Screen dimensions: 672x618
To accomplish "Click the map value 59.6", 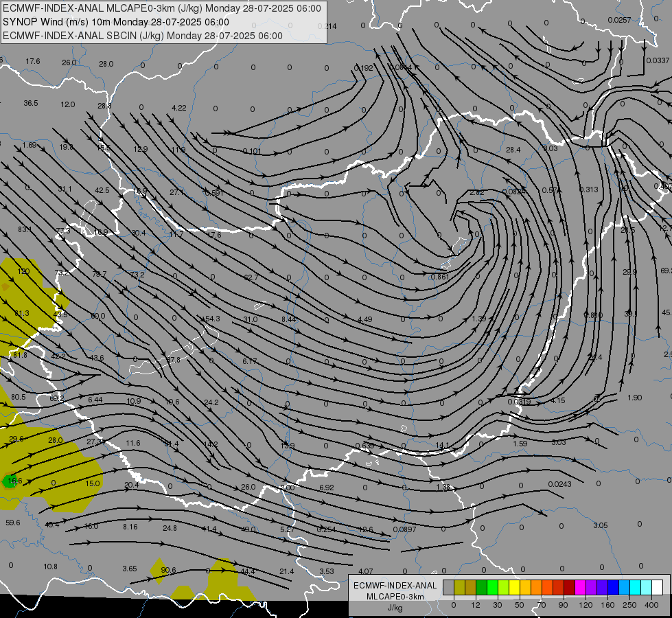I will click(13, 523).
